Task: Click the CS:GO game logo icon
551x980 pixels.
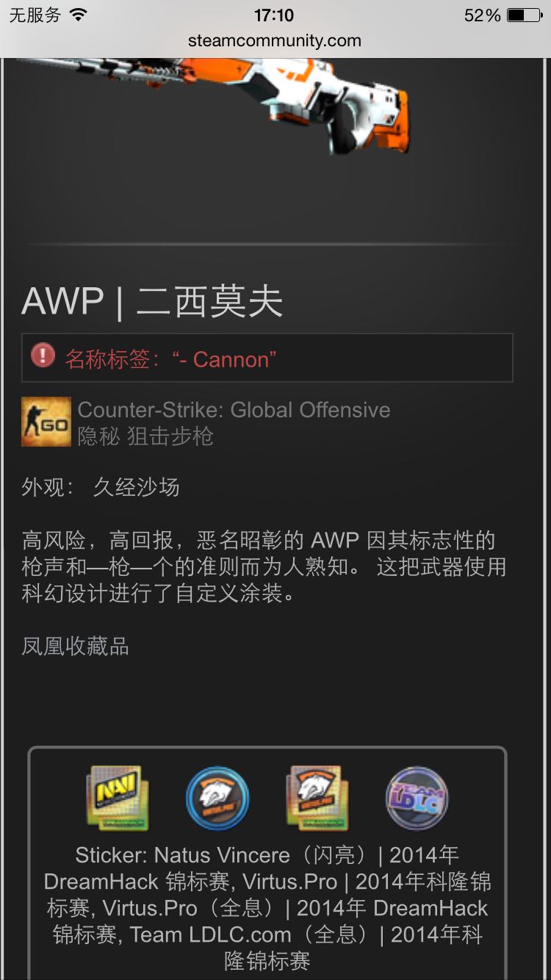Action: [x=46, y=422]
